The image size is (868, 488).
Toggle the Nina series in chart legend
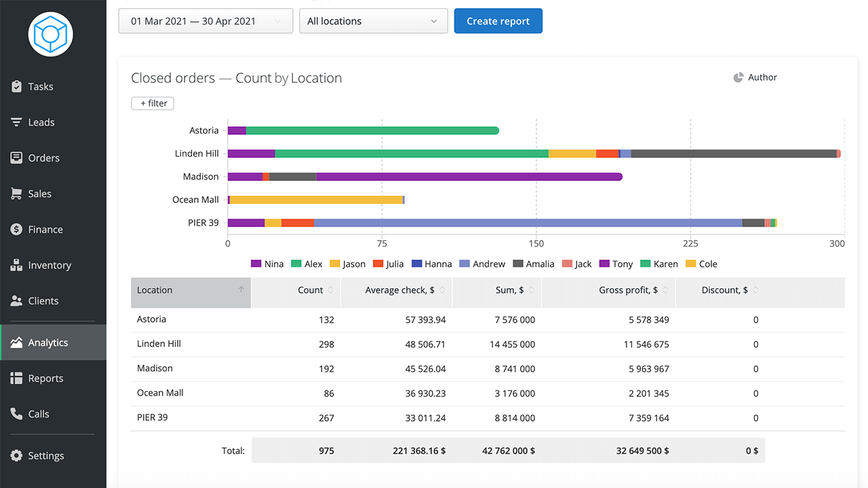267,264
